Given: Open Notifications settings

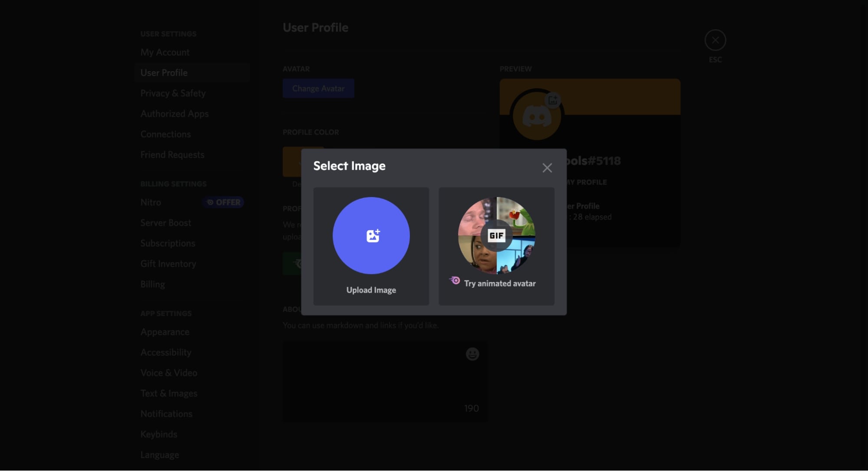Looking at the screenshot, I should (x=192, y=414).
